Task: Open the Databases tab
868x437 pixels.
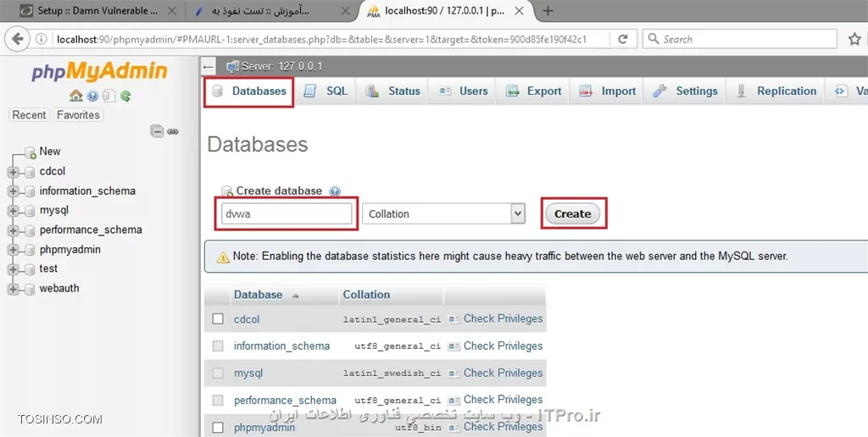Action: click(249, 91)
